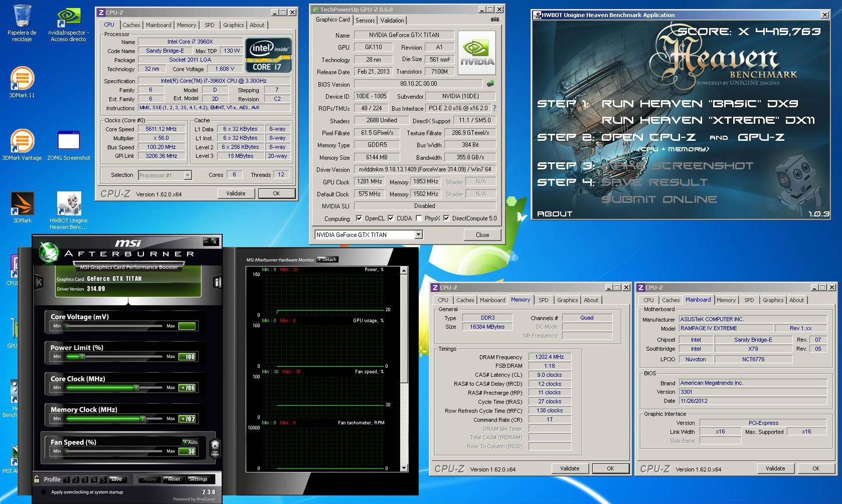842x504 pixels.
Task: Toggle the Fan Speed Auto button
Action: pos(191,442)
